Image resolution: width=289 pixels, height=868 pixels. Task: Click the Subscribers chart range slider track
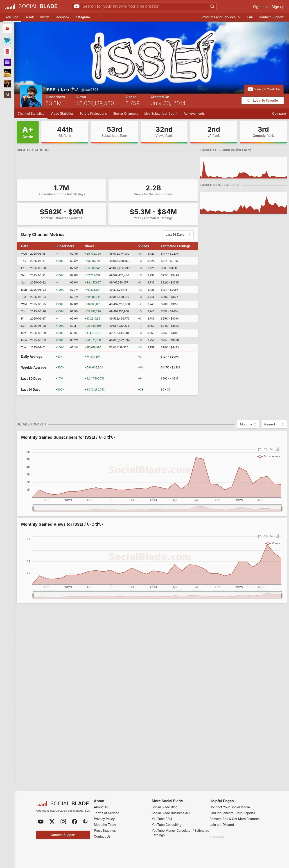click(157, 508)
